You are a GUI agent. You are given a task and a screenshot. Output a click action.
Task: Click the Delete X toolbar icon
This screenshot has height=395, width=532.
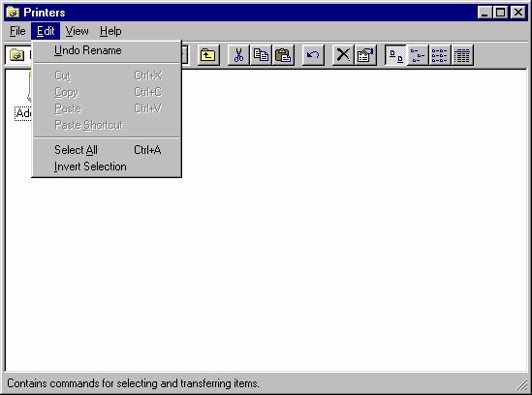pyautogui.click(x=343, y=55)
